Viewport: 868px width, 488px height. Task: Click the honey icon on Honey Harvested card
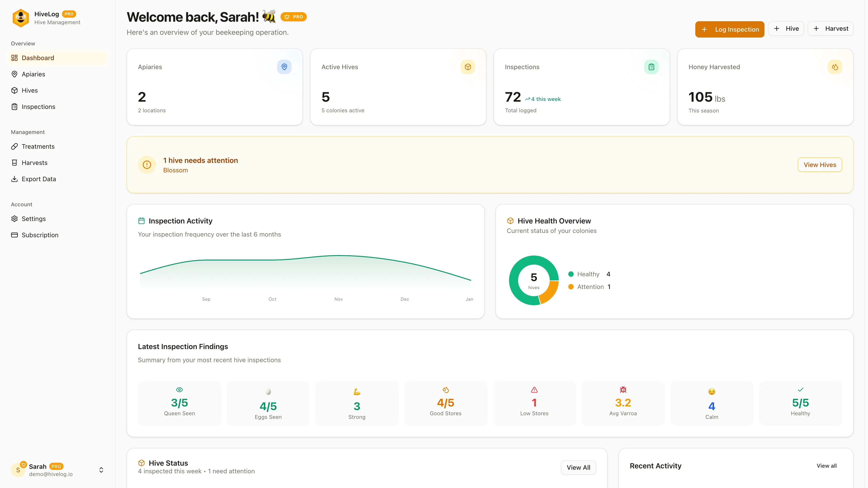835,67
